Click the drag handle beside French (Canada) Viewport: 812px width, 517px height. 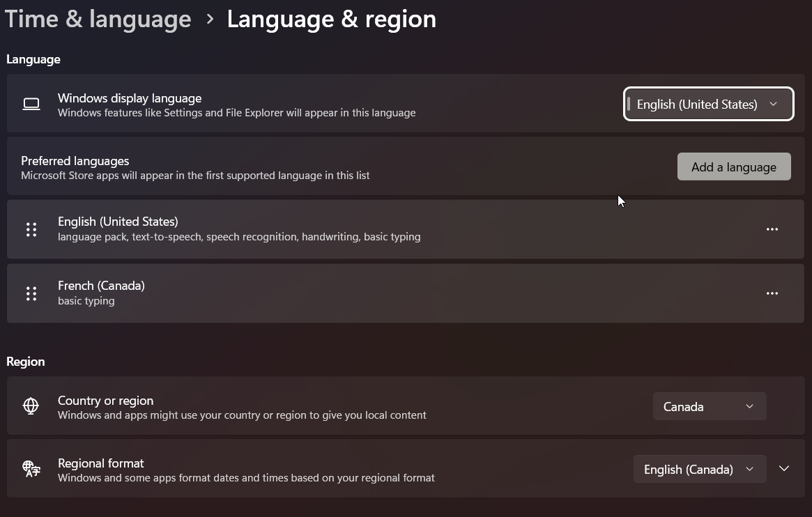pyautogui.click(x=31, y=293)
